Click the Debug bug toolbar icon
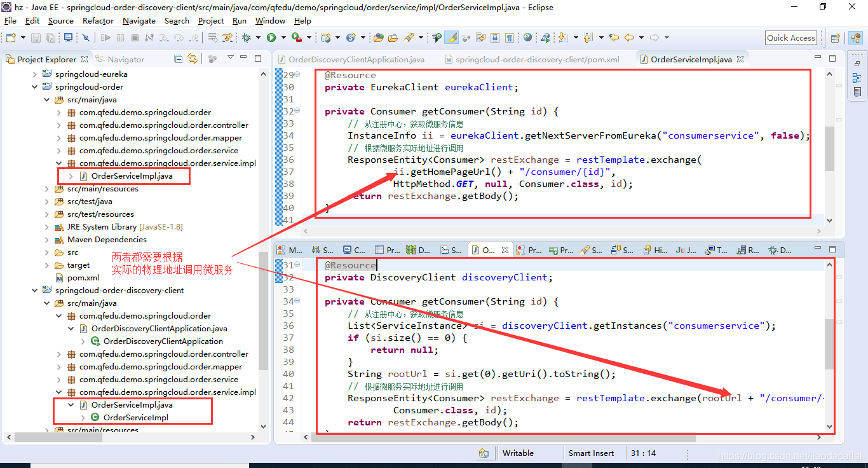 (246, 38)
